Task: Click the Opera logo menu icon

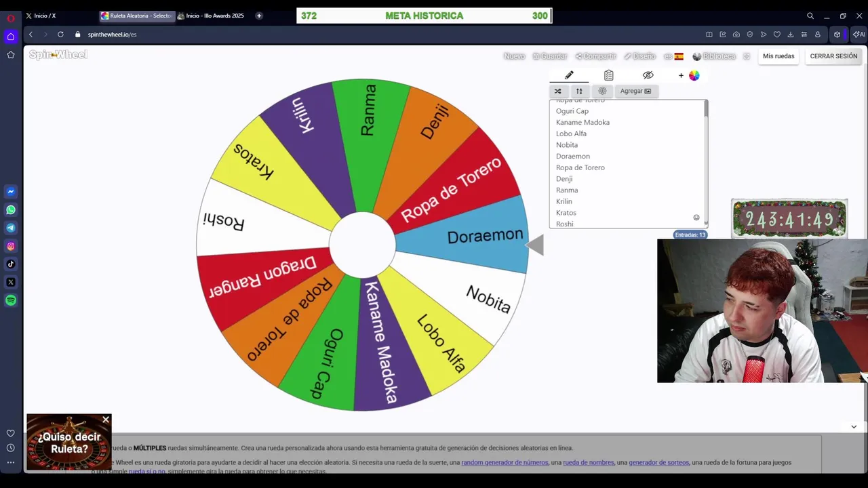Action: (x=11, y=18)
